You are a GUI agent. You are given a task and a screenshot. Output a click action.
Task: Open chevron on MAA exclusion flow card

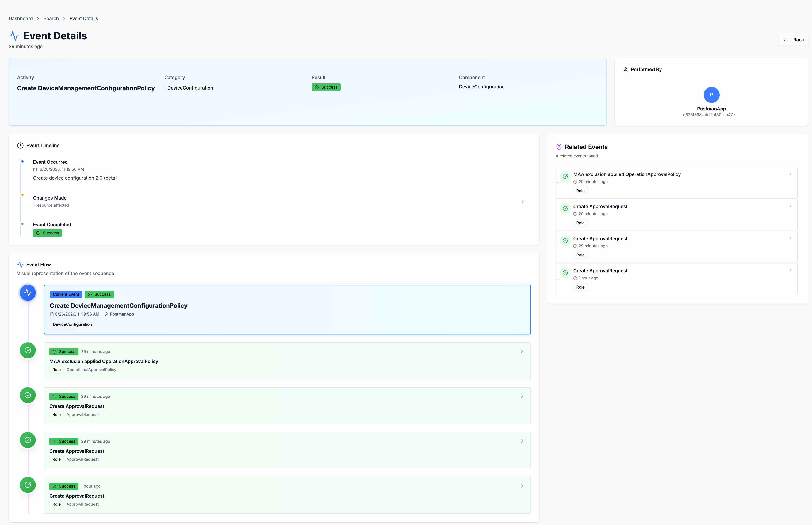522,351
